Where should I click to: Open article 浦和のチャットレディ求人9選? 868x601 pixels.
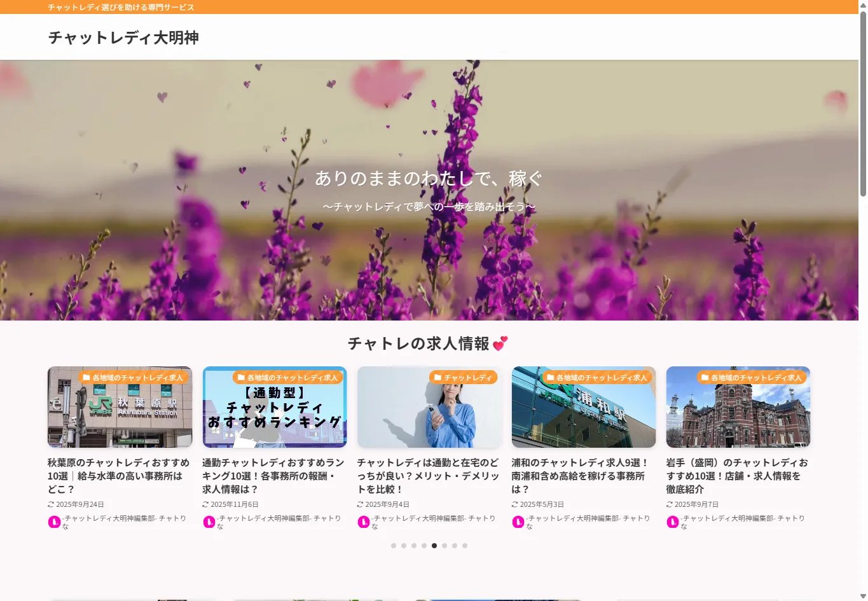point(579,476)
